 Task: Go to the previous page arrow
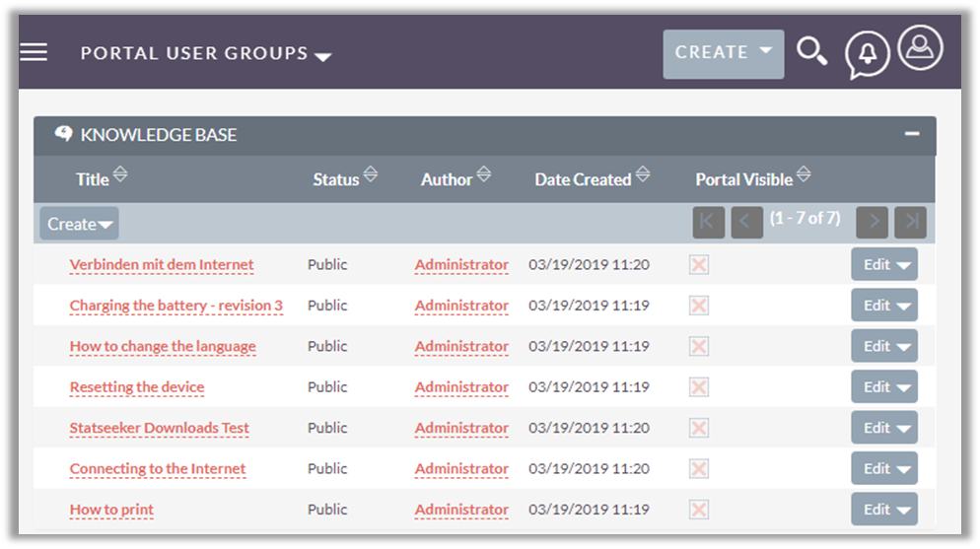pos(746,223)
